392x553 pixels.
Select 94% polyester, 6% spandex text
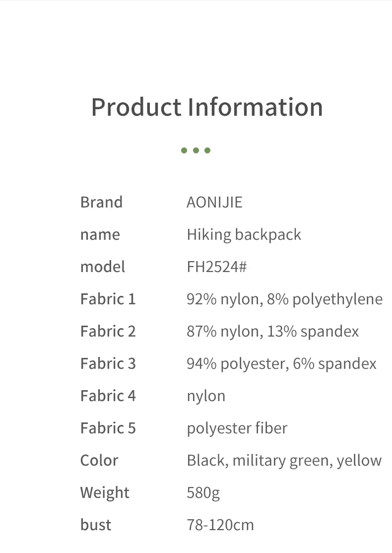(x=281, y=364)
